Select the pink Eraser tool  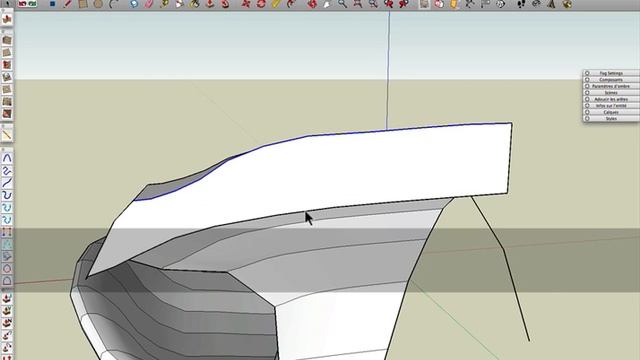point(149,4)
